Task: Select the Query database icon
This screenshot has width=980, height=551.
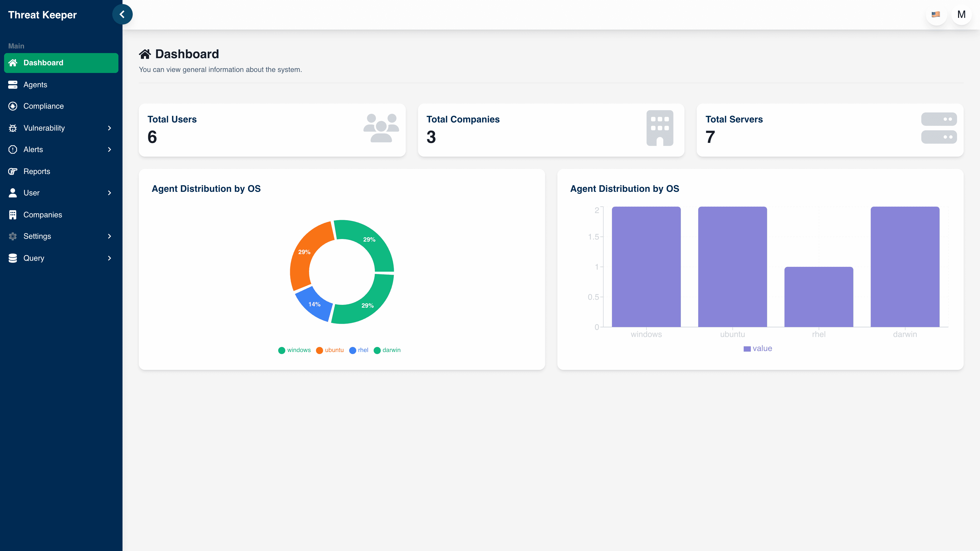Action: [13, 258]
